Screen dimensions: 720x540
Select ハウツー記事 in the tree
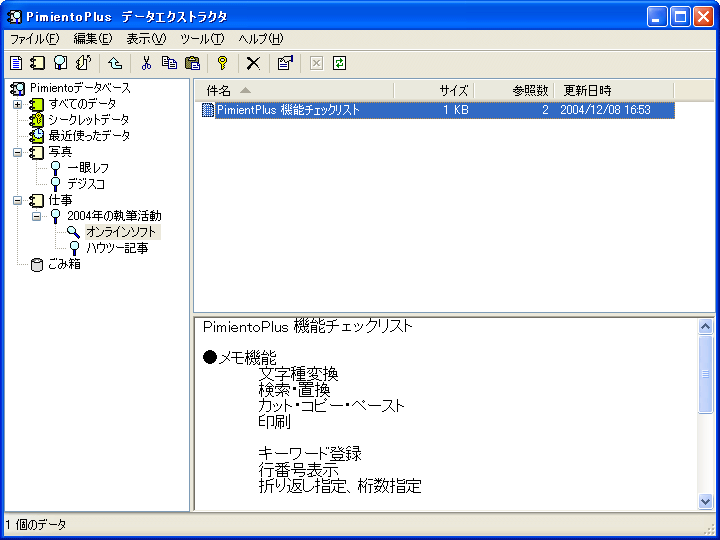117,248
